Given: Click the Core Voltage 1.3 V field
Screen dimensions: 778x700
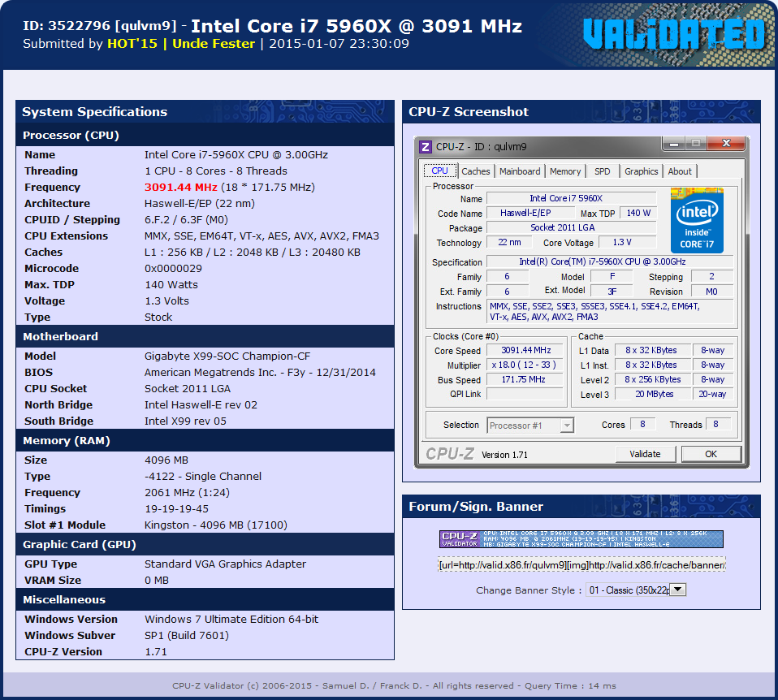Looking at the screenshot, I should 627,242.
